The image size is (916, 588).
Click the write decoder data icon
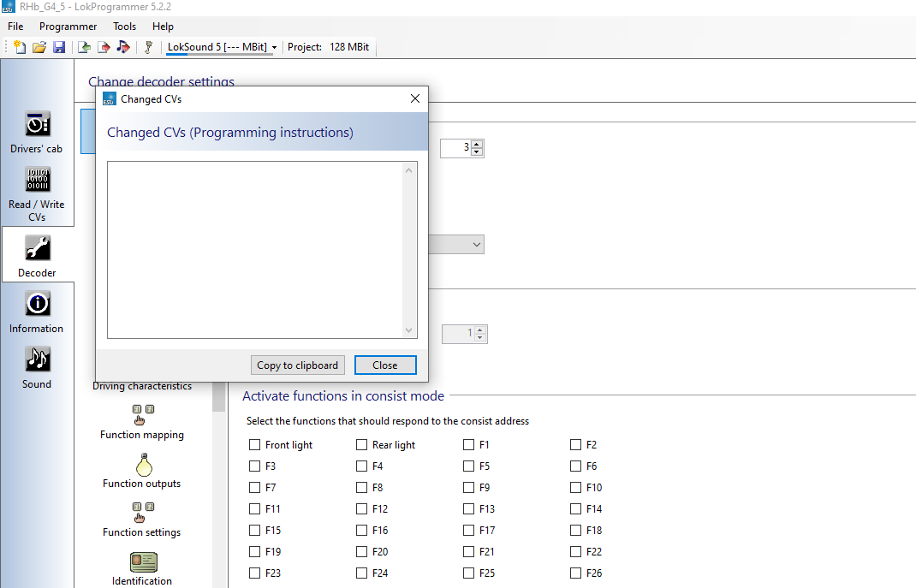(104, 47)
